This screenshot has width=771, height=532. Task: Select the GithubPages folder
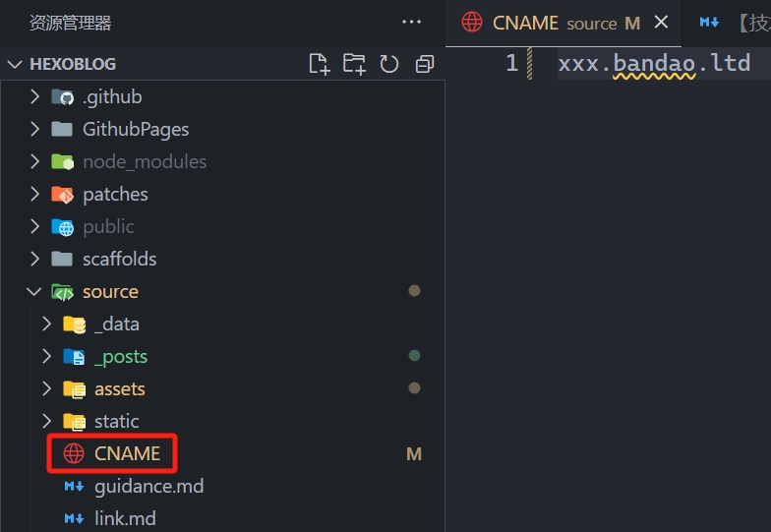[x=135, y=129]
